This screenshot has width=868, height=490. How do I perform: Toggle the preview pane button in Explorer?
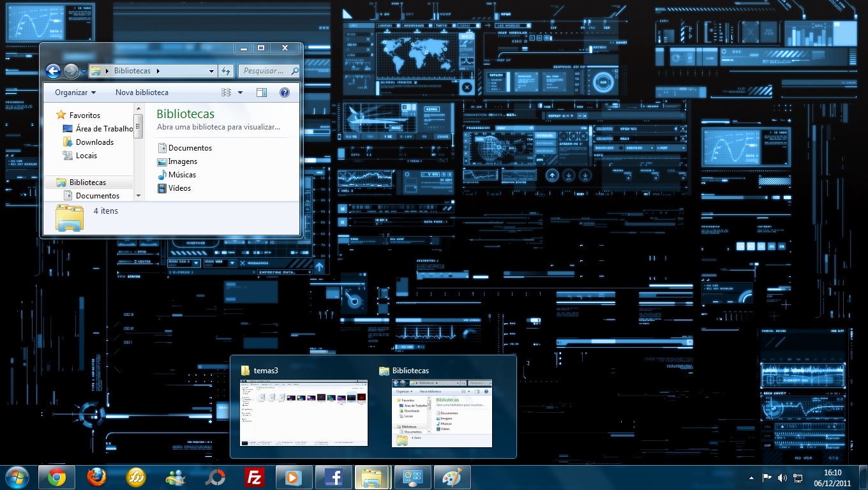point(262,92)
